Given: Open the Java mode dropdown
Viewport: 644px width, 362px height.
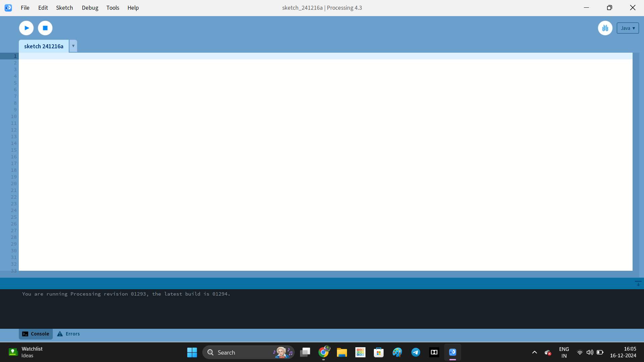Looking at the screenshot, I should coord(628,28).
